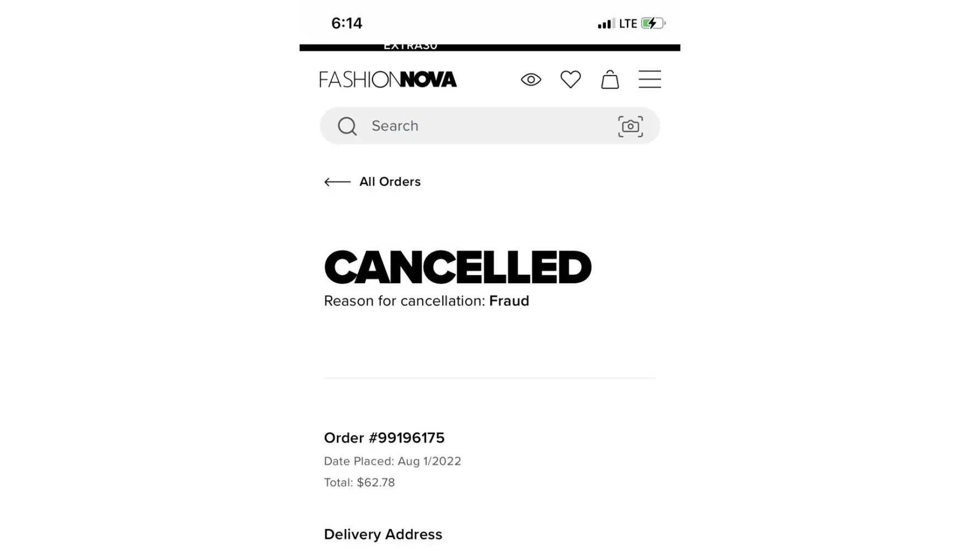The image size is (980, 551).
Task: Click the Date Placed Aug 1/2022 line
Action: pyautogui.click(x=392, y=461)
